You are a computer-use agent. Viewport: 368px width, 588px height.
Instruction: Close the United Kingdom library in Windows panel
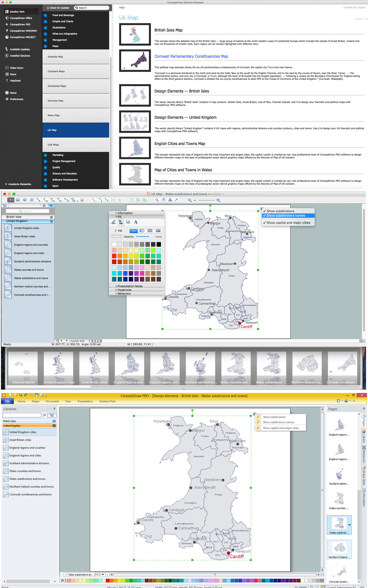[54, 426]
